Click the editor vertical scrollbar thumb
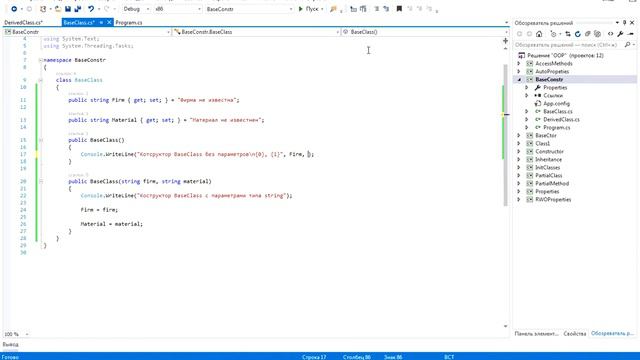 (x=505, y=135)
